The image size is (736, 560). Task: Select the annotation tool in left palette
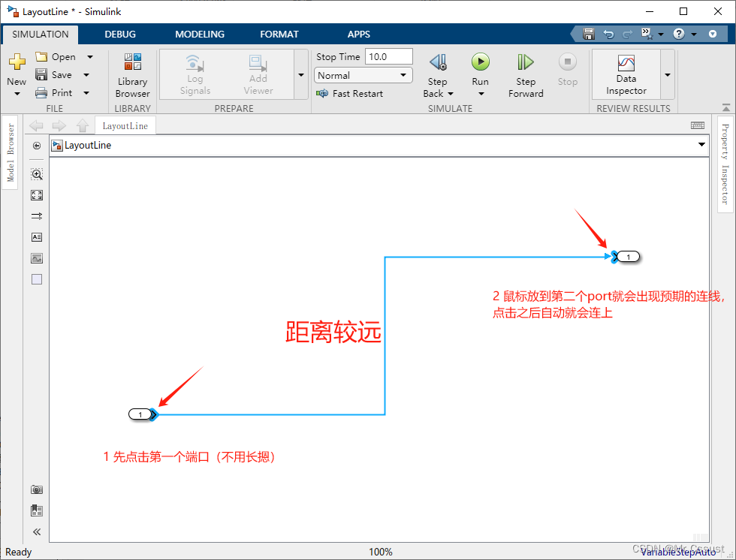pyautogui.click(x=36, y=236)
